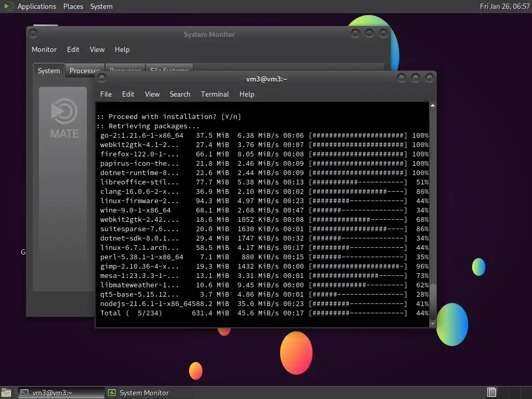
Task: Maximize the System Monitor window
Action: coord(369,33)
